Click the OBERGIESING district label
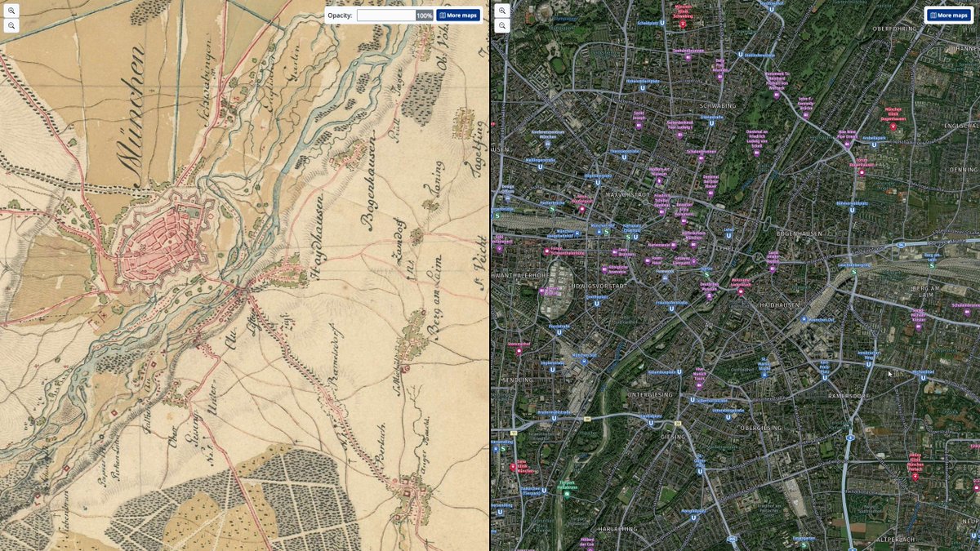This screenshot has height=551, width=980. coord(761,428)
